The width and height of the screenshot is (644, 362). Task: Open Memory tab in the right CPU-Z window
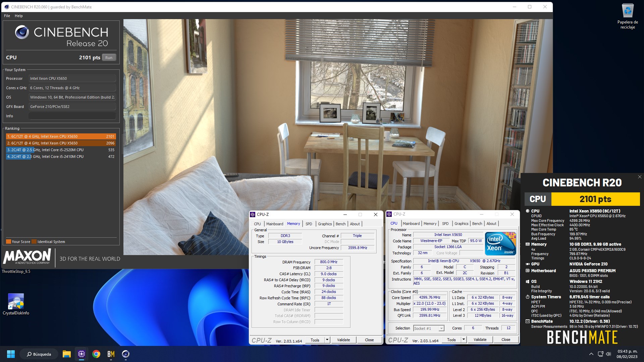pos(430,224)
